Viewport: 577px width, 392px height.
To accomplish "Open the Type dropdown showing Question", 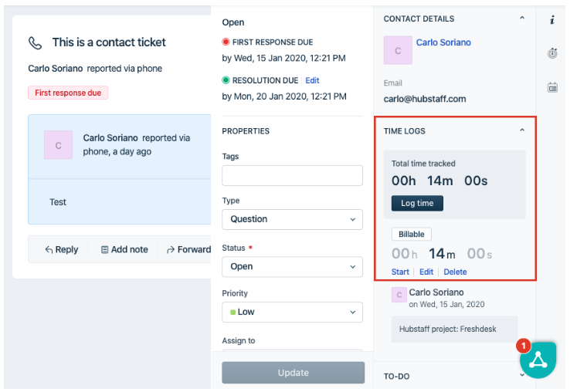I will [292, 219].
